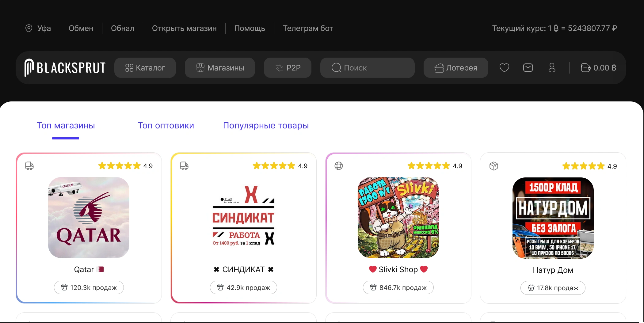Click the 846.7k продаж badge

click(398, 287)
